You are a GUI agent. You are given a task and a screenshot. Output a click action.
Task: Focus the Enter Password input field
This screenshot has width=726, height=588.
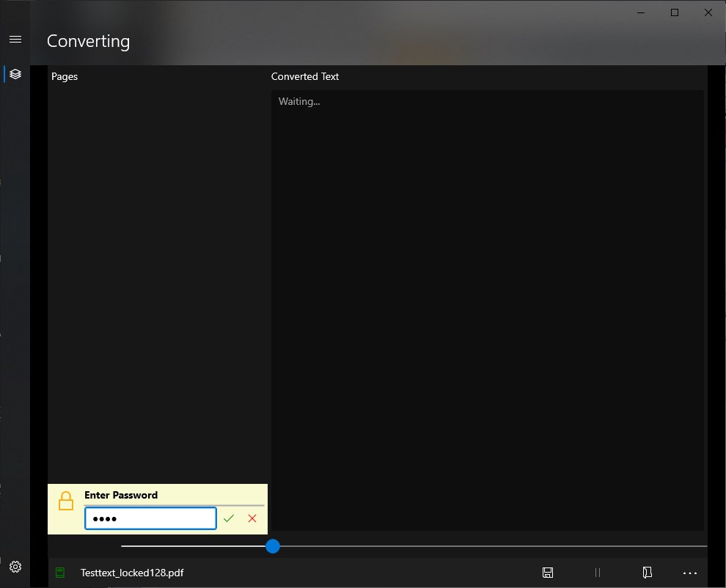(x=150, y=518)
